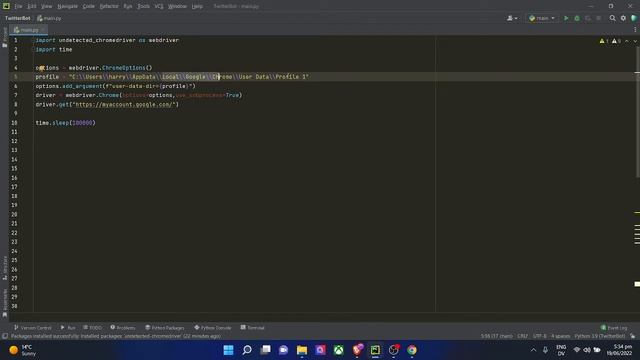The height and width of the screenshot is (360, 640).
Task: Open the Tools menu
Action: coord(143,7)
